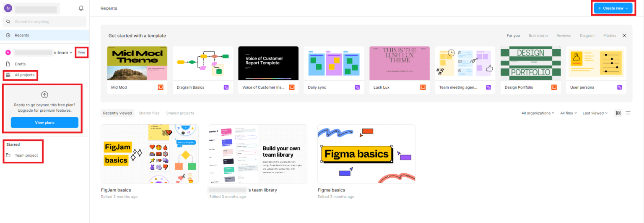Open the team library file thumbnail
Screen dimensions: 644x223
[x=258, y=154]
